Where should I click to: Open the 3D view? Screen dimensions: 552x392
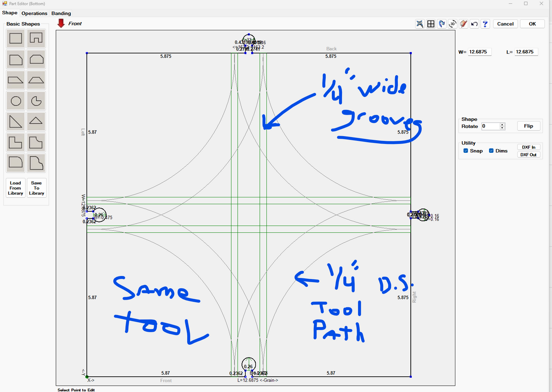453,24
